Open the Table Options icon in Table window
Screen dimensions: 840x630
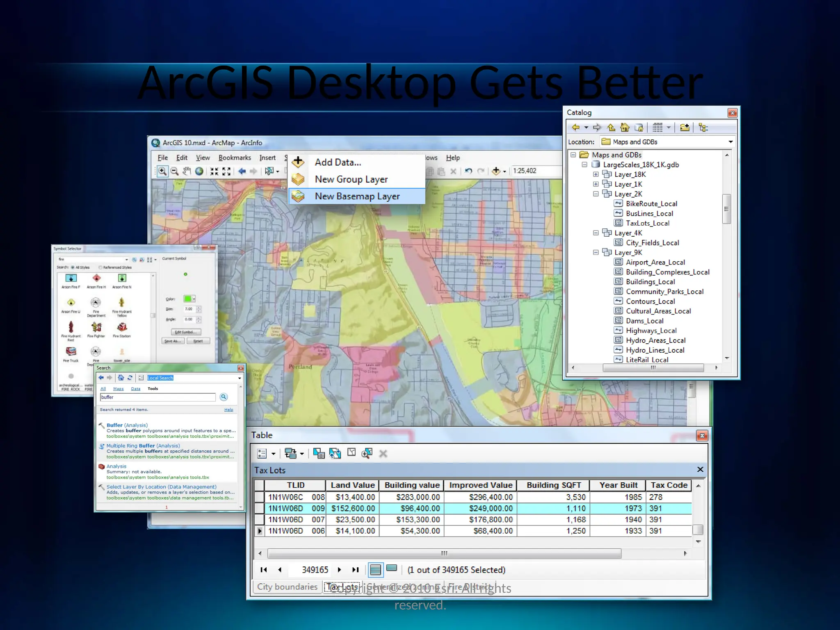(262, 453)
